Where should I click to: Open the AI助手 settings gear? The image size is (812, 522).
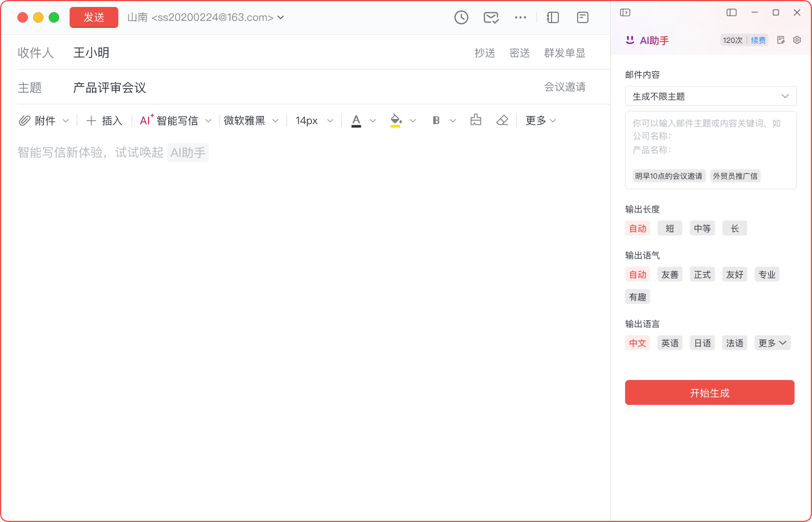[797, 39]
